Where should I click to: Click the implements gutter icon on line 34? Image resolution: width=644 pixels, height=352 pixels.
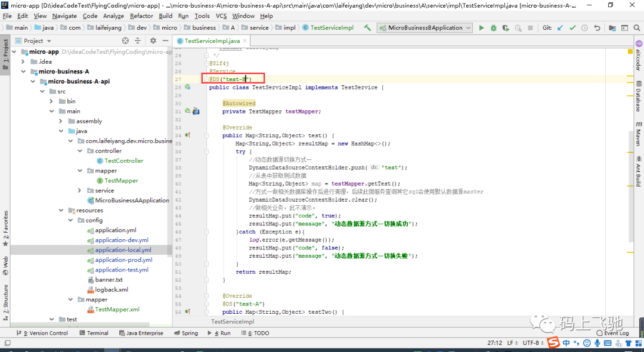coord(188,135)
